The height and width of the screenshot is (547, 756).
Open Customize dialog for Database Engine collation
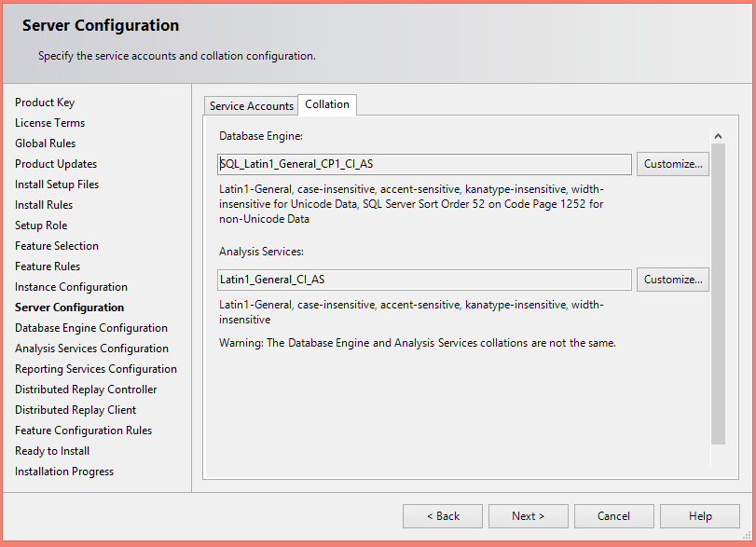click(x=672, y=163)
